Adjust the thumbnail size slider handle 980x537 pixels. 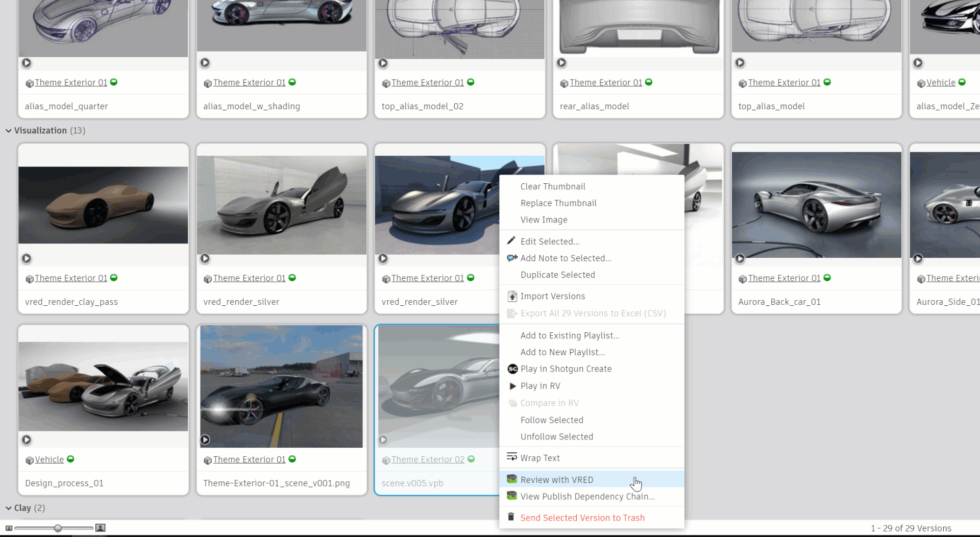58,528
